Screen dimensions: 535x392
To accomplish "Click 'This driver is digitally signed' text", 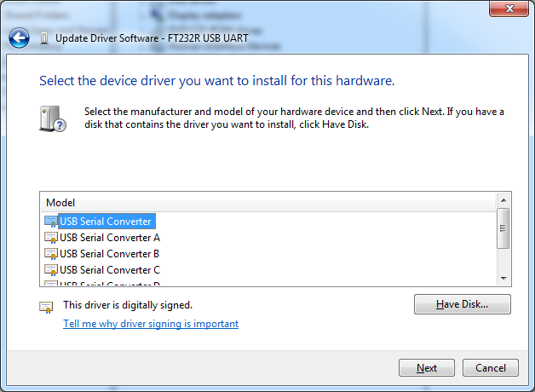I will (128, 305).
